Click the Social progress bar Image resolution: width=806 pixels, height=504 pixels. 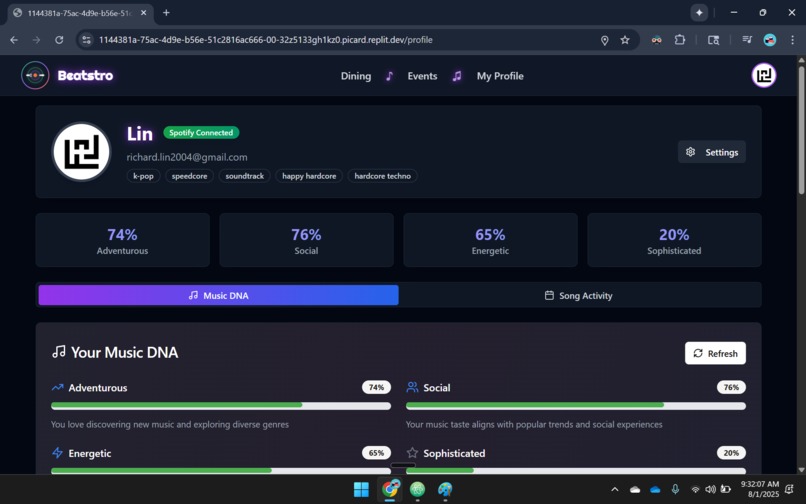click(x=576, y=406)
